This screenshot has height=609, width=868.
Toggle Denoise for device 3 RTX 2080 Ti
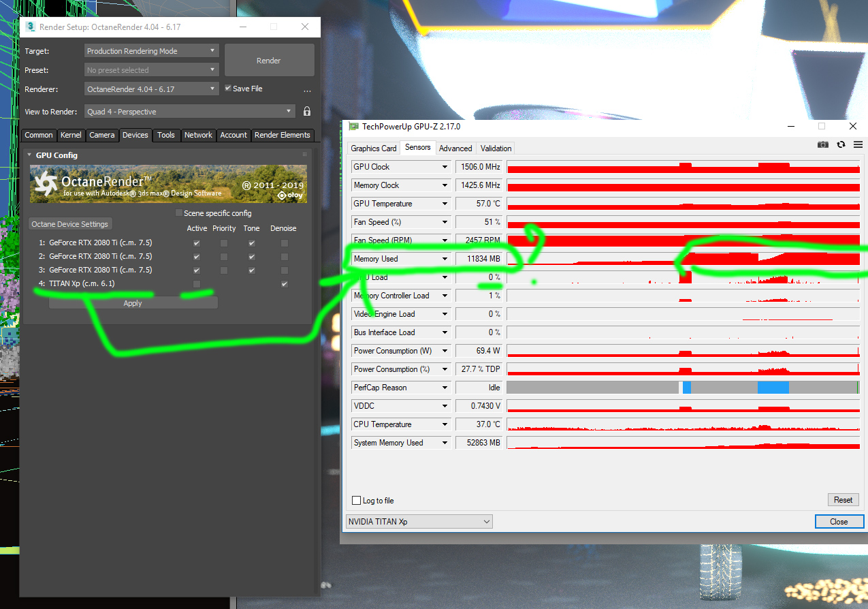[x=285, y=270]
